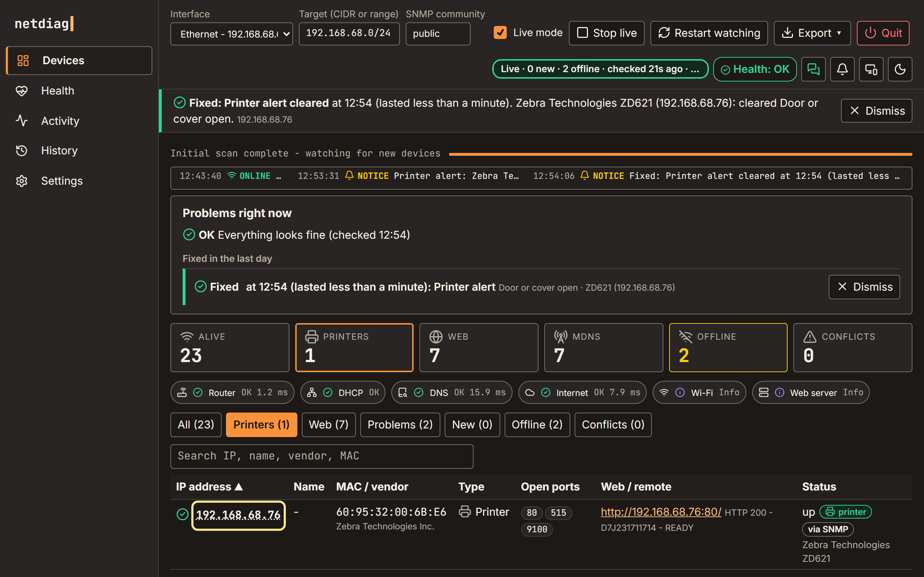Sort by IP address column arrow
Image resolution: width=924 pixels, height=577 pixels.
pyautogui.click(x=239, y=486)
